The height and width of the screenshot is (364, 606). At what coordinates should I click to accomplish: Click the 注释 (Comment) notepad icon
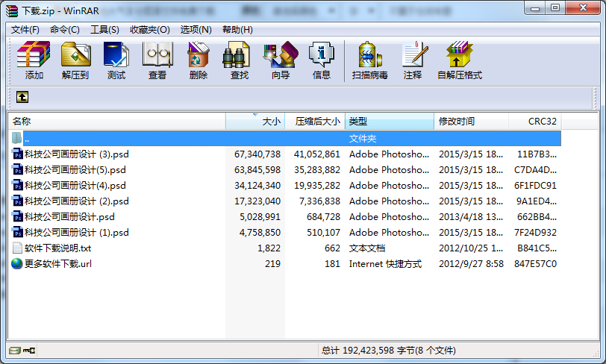coord(414,54)
